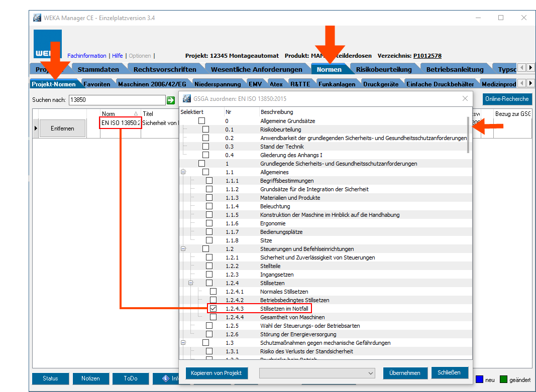Click the Norm column sort triangle
Screen dimensions: 536x392
click(x=136, y=114)
